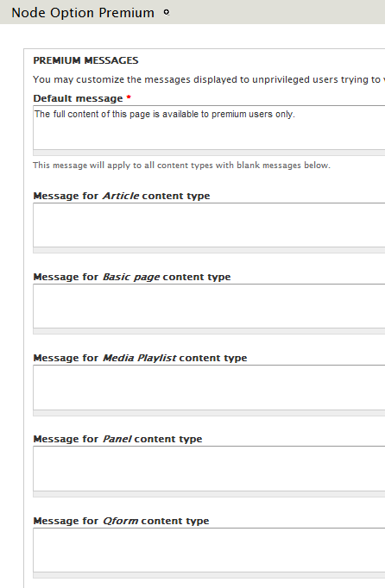Click into the Article content type message box
Viewport: 385px width, 588px height.
[x=209, y=225]
